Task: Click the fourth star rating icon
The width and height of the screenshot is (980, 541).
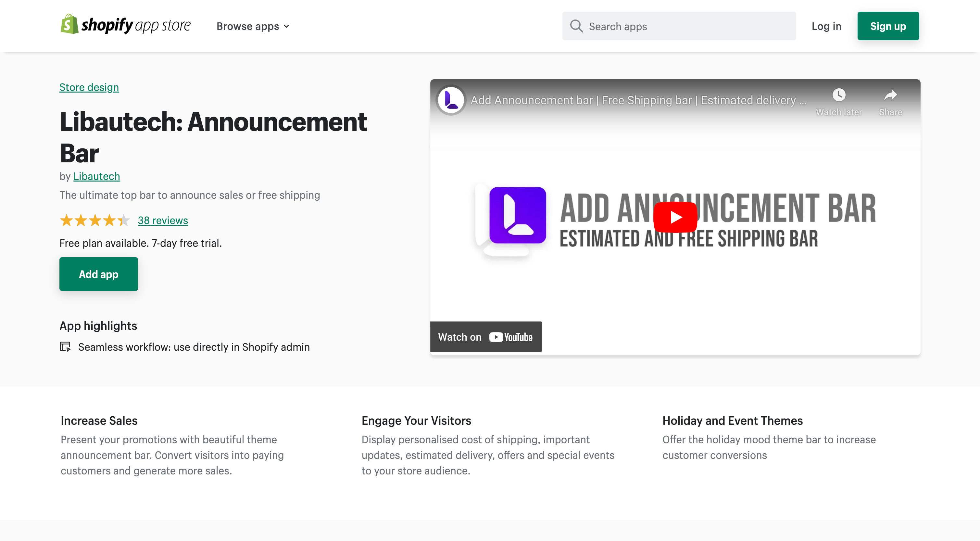Action: (x=108, y=220)
